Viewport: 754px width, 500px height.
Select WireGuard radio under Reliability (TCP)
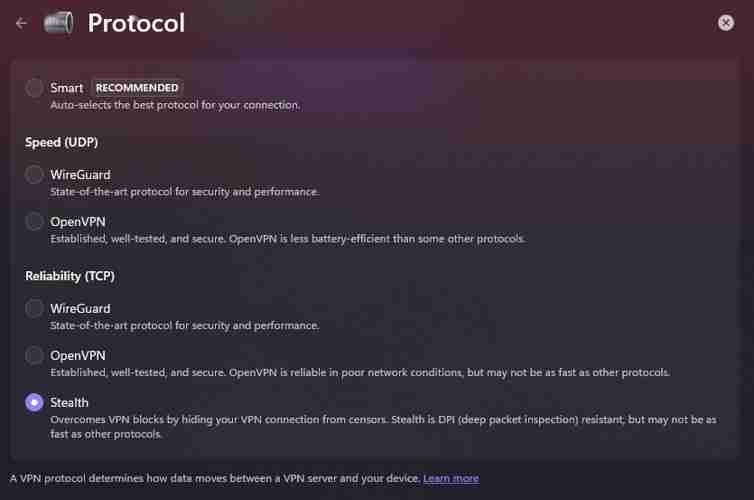click(x=34, y=309)
